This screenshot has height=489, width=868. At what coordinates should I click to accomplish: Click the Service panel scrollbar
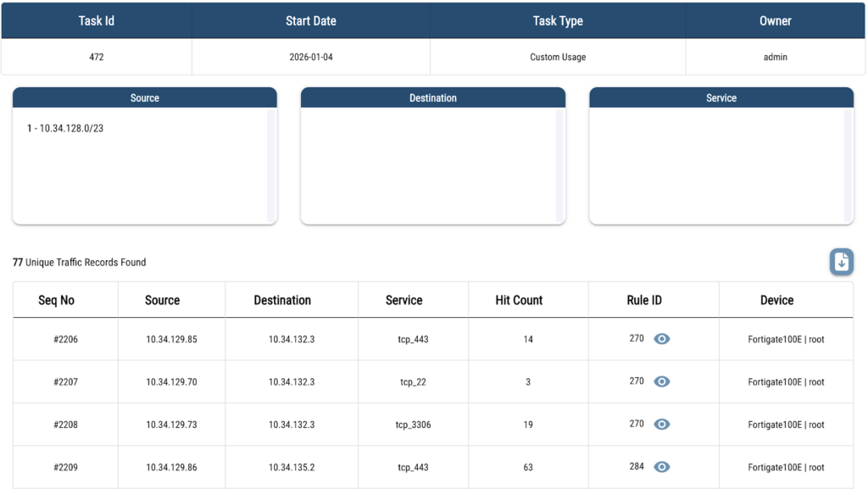tap(848, 165)
